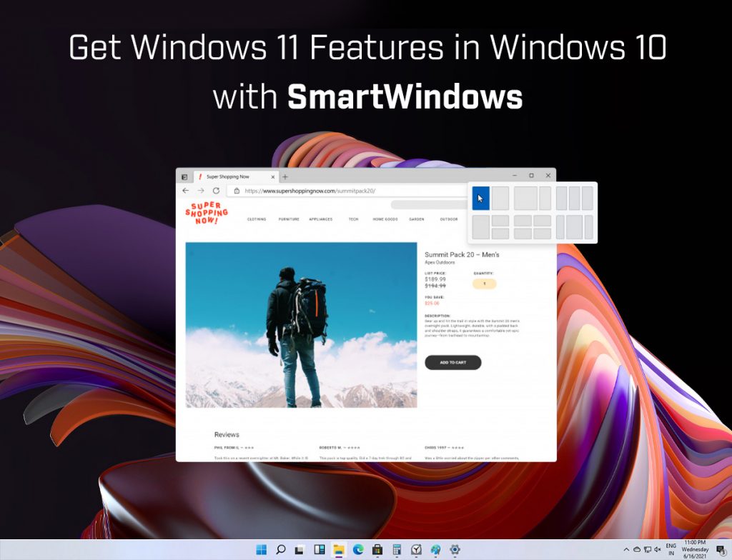The width and height of the screenshot is (732, 560).
Task: Open the Calculator app from the taskbar
Action: 396,550
